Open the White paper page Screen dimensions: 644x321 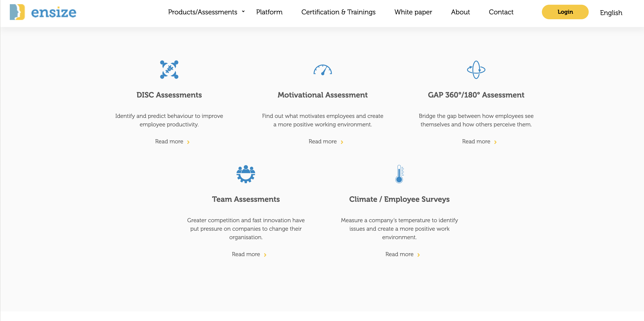pyautogui.click(x=413, y=12)
